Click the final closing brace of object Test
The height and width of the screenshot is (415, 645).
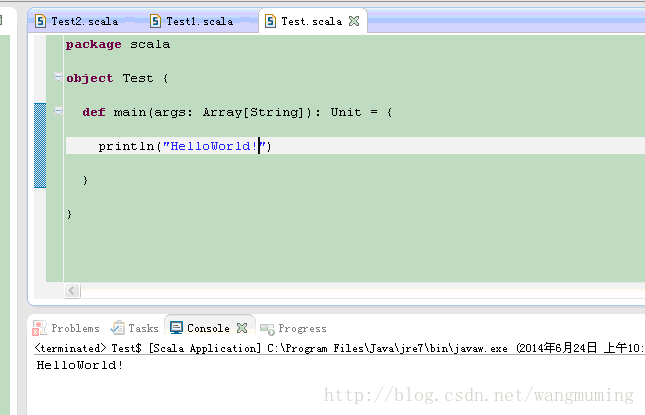(69, 214)
